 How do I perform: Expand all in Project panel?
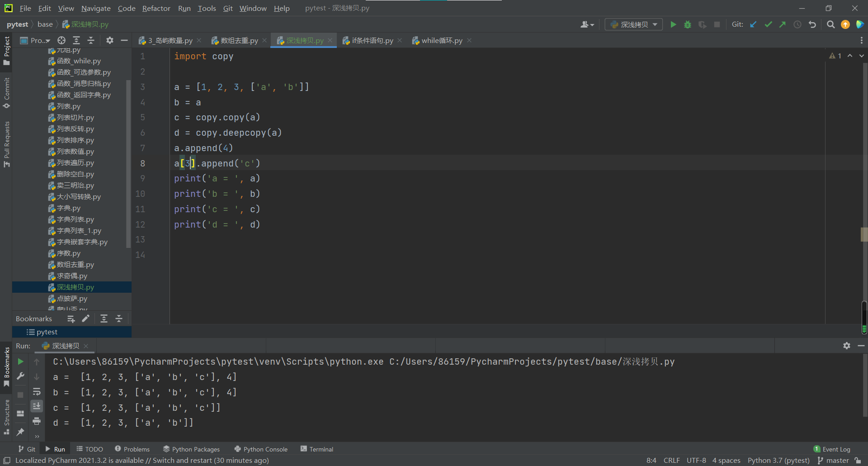tap(76, 40)
